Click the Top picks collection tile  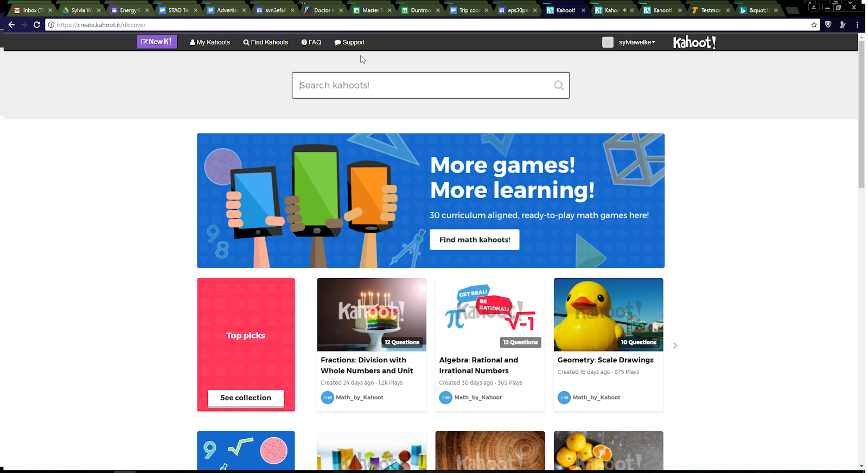[246, 345]
